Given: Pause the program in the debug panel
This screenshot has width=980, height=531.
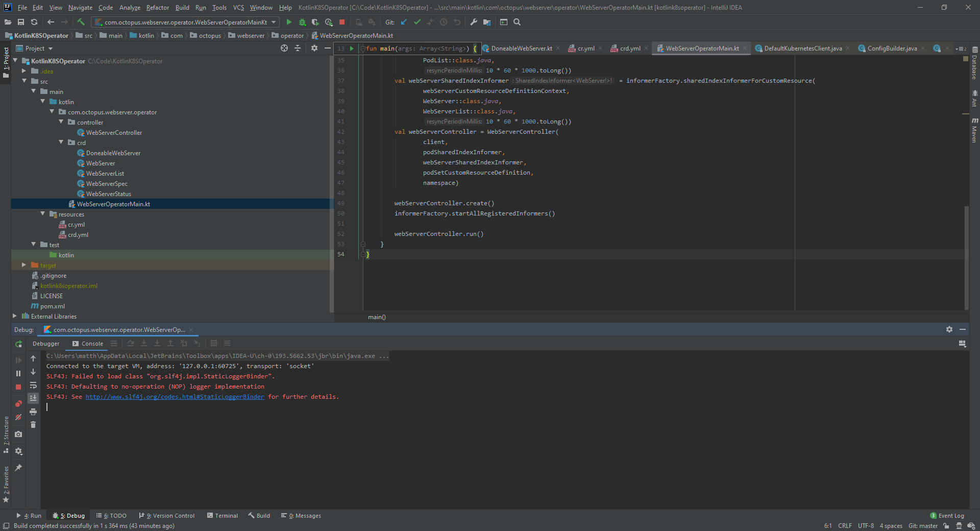Looking at the screenshot, I should click(18, 373).
